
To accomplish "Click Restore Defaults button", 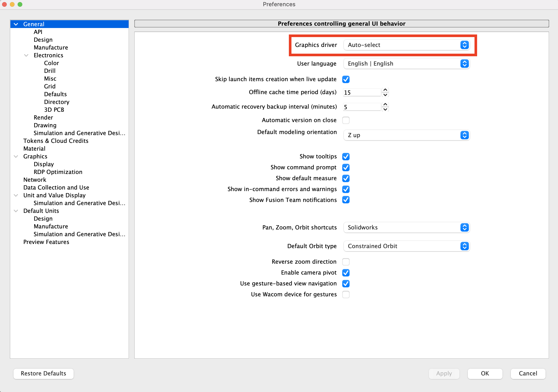I will click(x=43, y=373).
